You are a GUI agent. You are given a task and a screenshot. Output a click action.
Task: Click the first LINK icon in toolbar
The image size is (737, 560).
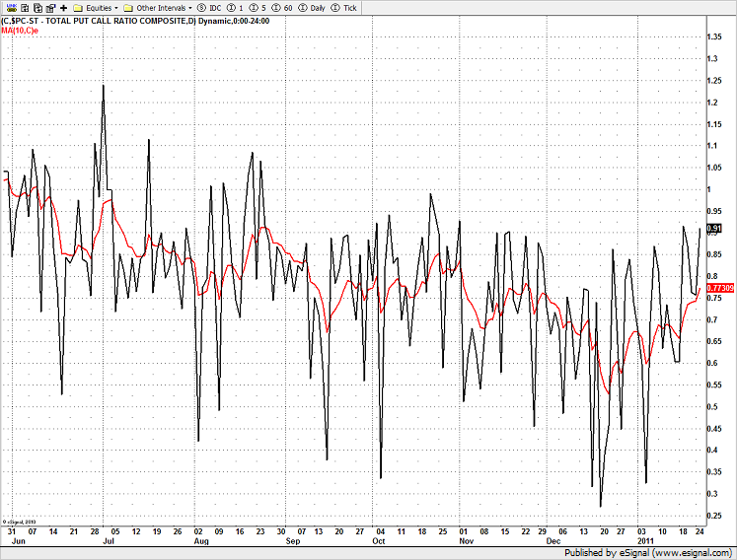click(x=9, y=7)
